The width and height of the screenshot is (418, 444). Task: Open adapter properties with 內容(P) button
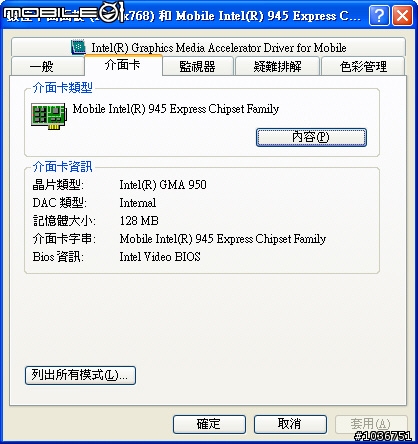(x=311, y=137)
